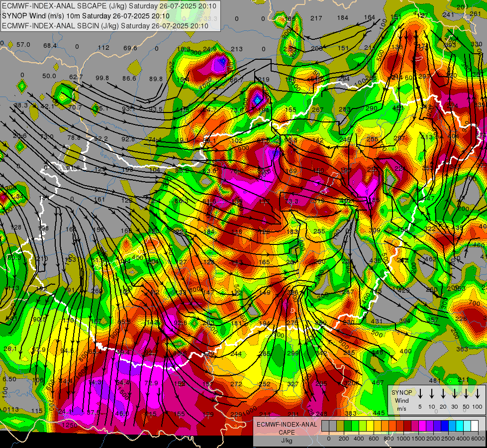Click the SBCAPE header line

(x=109, y=6)
